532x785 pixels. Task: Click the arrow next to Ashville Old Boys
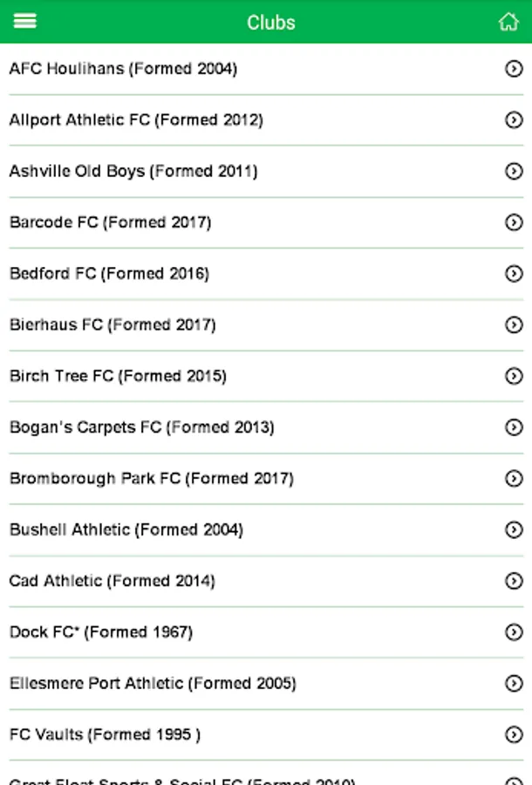pos(514,172)
